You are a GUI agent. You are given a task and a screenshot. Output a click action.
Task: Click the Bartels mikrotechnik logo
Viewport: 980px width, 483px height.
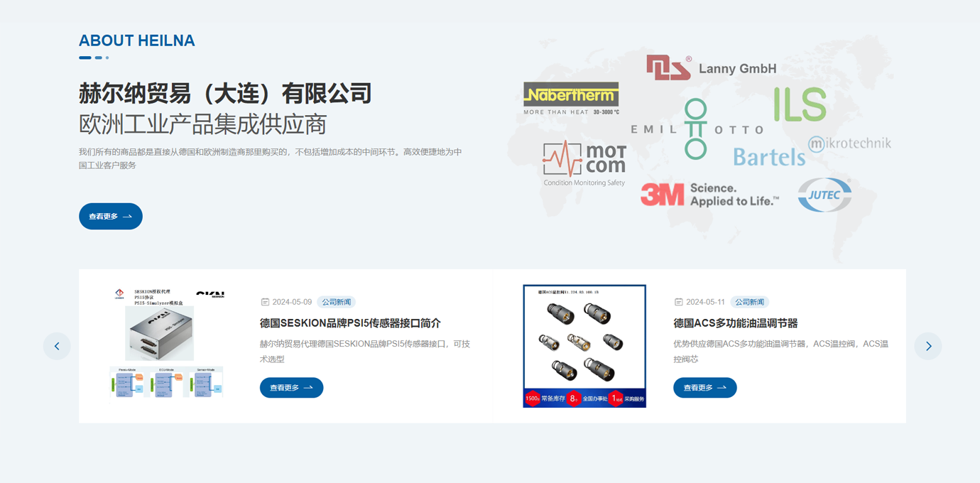click(811, 151)
